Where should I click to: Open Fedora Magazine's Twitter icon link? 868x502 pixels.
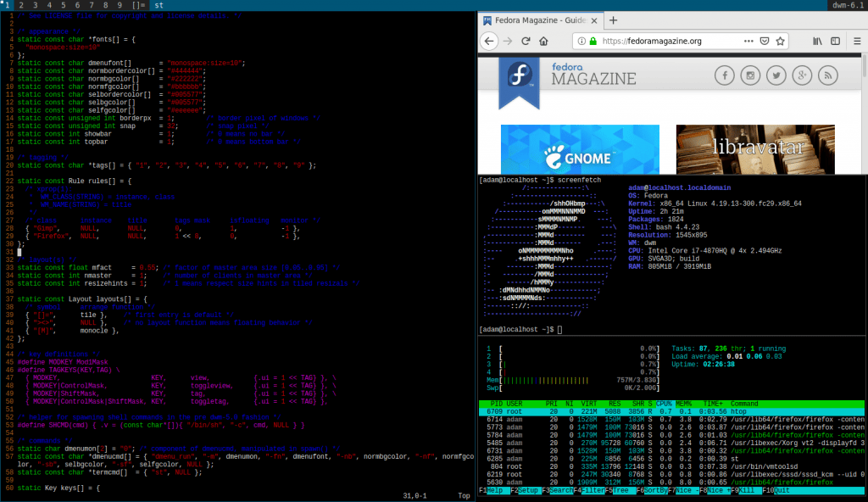pyautogui.click(x=777, y=77)
